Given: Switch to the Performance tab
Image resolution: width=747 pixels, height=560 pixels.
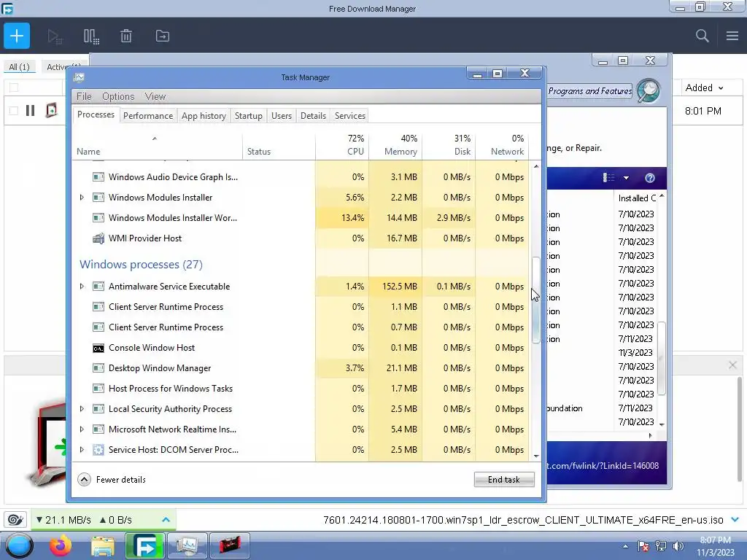Looking at the screenshot, I should pos(148,116).
